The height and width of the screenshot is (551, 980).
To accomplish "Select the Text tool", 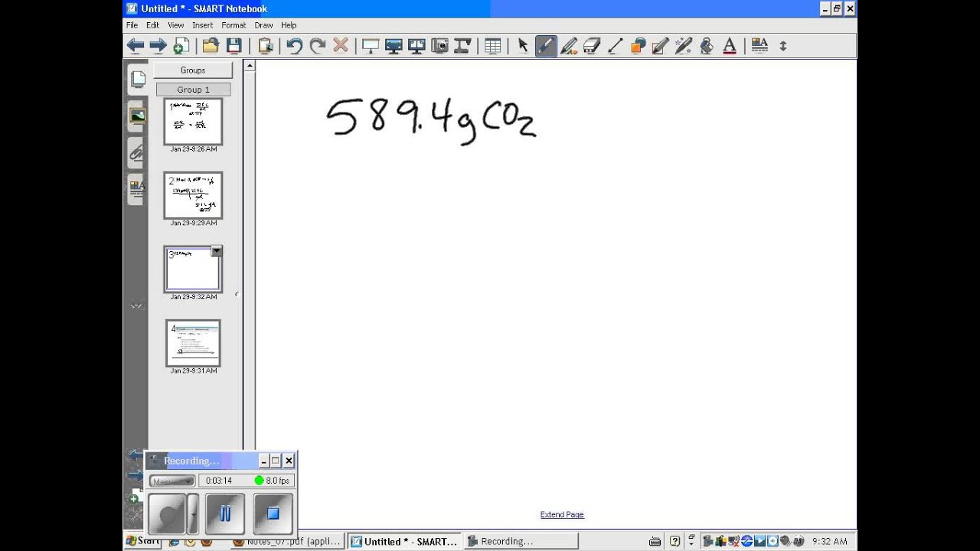I will (x=730, y=46).
